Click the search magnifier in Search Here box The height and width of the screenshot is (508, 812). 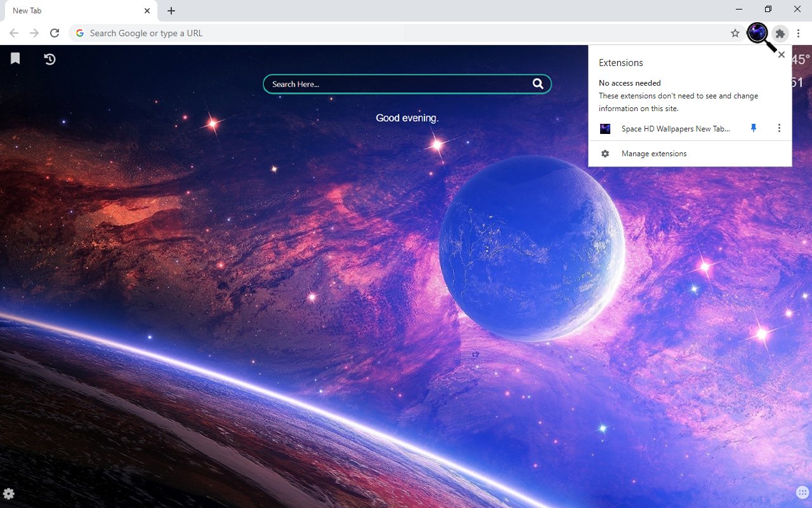pyautogui.click(x=538, y=84)
